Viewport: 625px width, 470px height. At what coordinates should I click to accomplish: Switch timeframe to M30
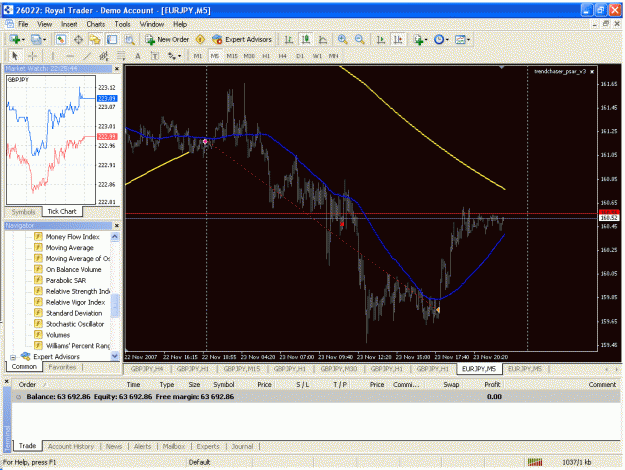pyautogui.click(x=249, y=56)
